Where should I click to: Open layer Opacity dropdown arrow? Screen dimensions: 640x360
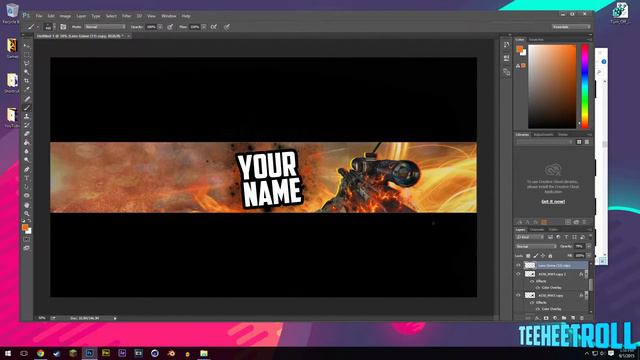click(588, 247)
